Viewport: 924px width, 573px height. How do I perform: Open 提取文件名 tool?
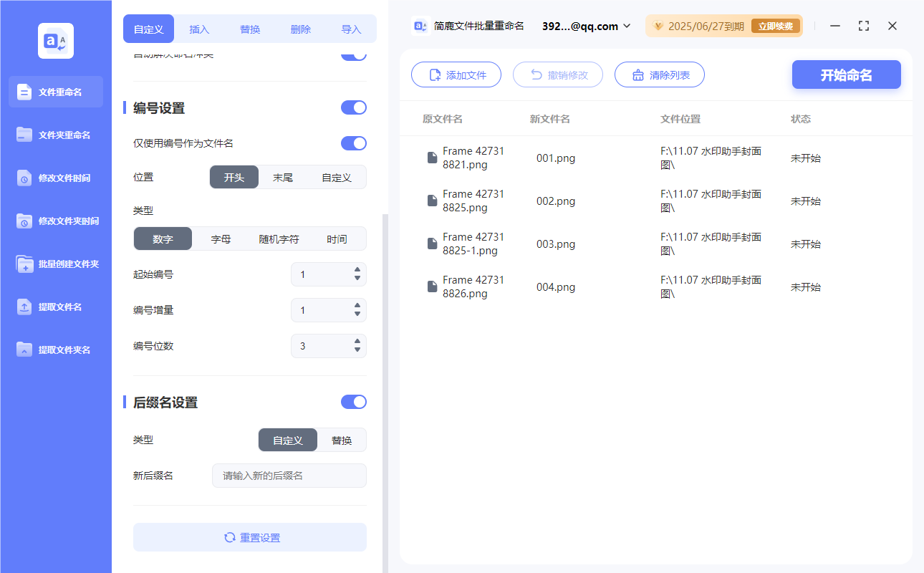55,307
